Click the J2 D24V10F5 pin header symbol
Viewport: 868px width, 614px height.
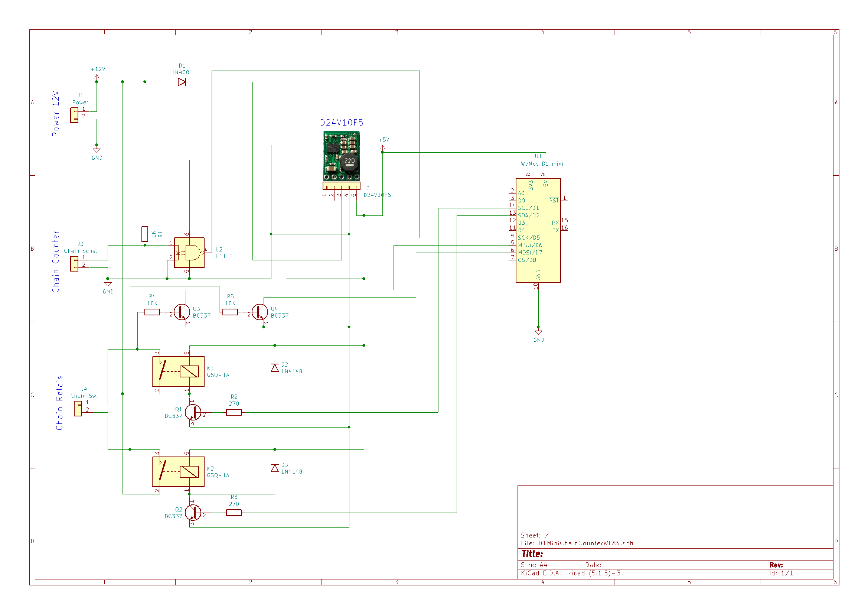342,186
